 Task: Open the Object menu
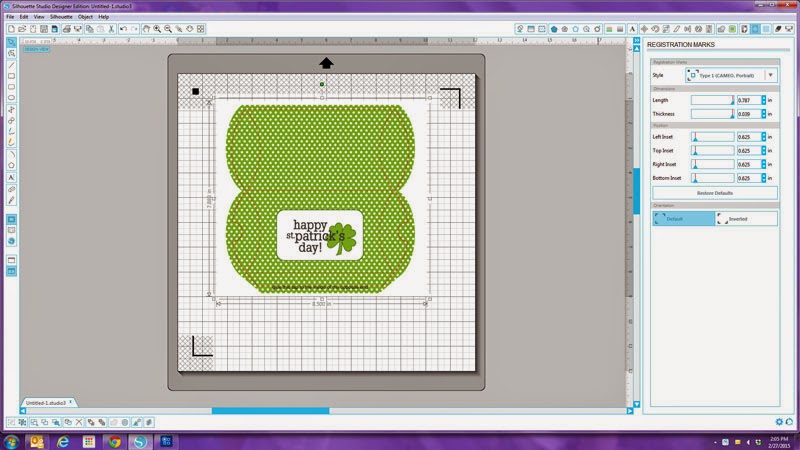(85, 17)
